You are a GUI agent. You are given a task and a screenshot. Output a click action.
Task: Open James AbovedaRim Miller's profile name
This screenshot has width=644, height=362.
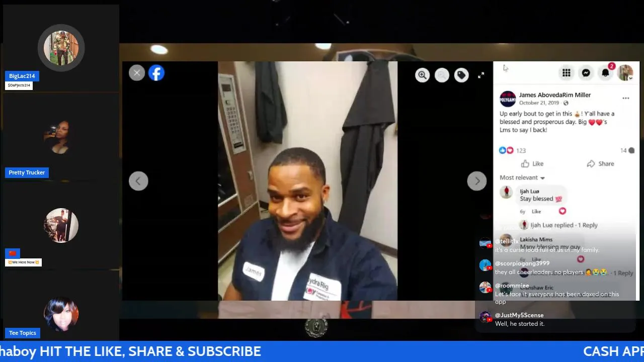(x=555, y=95)
